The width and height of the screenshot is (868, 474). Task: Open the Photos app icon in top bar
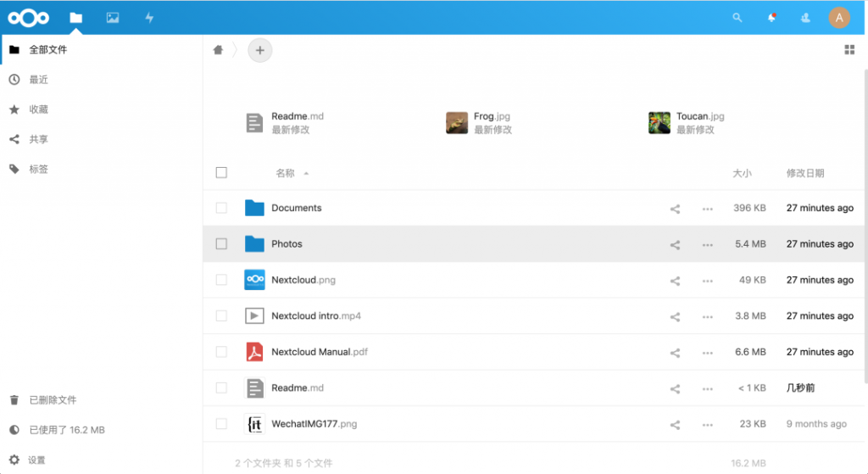[112, 17]
